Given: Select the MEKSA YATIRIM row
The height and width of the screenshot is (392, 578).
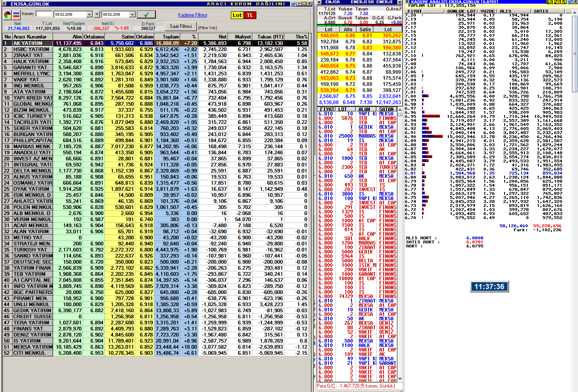Looking at the screenshot, I should 156,347.
